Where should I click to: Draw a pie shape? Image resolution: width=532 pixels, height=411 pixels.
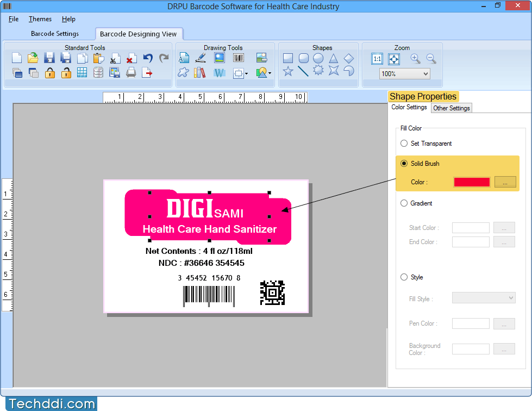(x=349, y=71)
